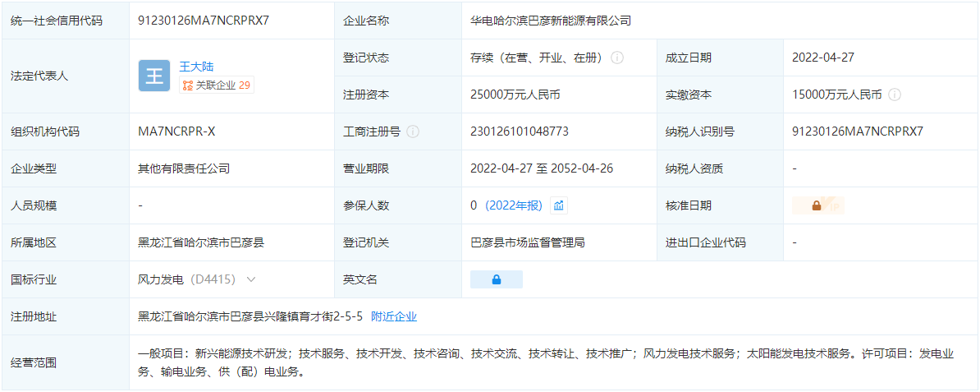Expand the 风力发电 industry dropdown chevron
This screenshot has width=980, height=392.
[251, 279]
